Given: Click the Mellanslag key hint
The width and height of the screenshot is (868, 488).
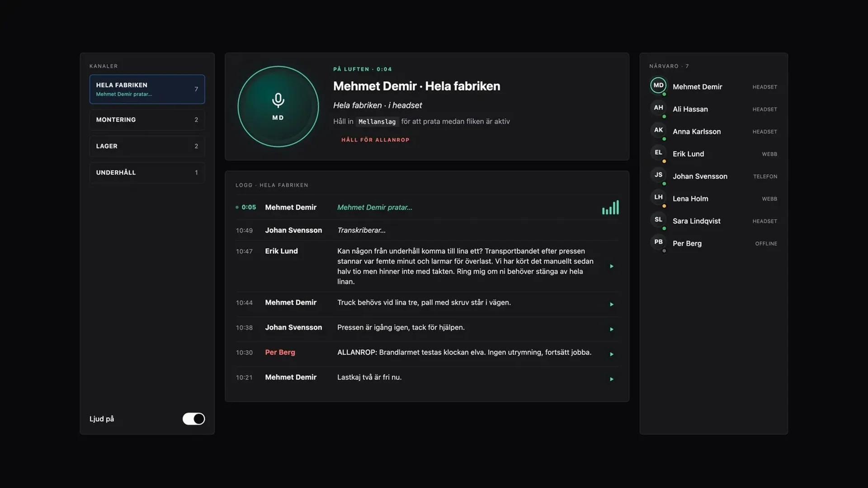Looking at the screenshot, I should (377, 122).
